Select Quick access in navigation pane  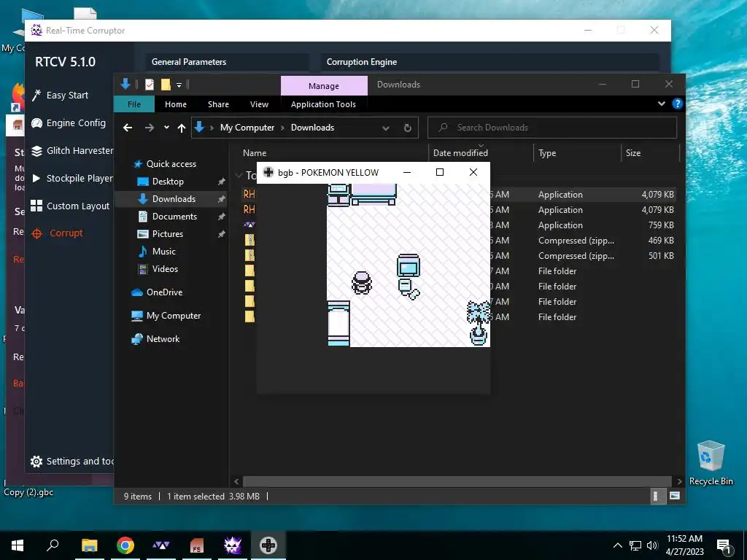click(x=171, y=164)
